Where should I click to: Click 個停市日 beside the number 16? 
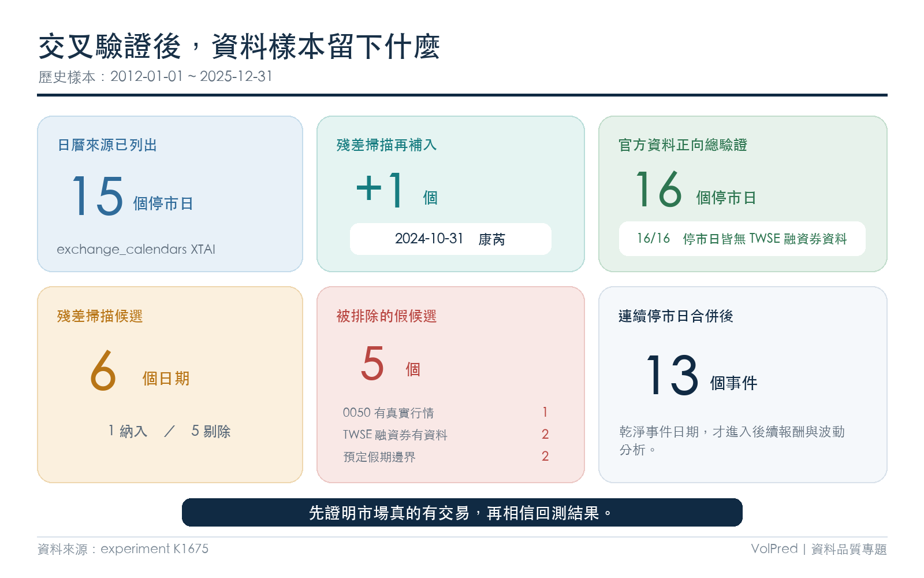(726, 198)
